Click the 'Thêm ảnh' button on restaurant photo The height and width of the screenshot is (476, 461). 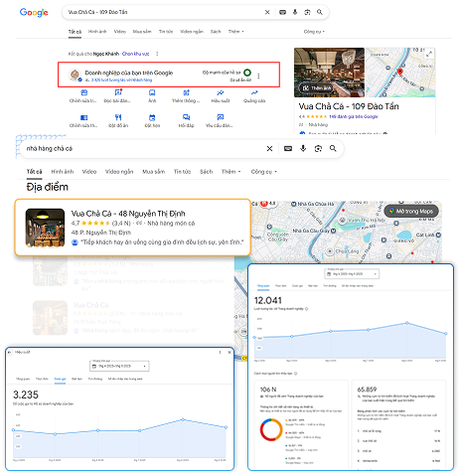(x=315, y=88)
